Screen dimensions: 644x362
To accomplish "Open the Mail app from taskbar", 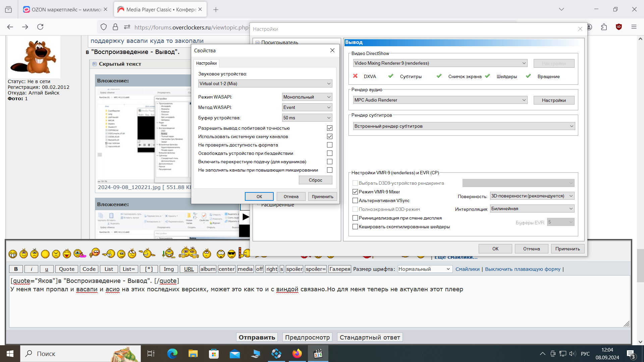I will pos(234,354).
